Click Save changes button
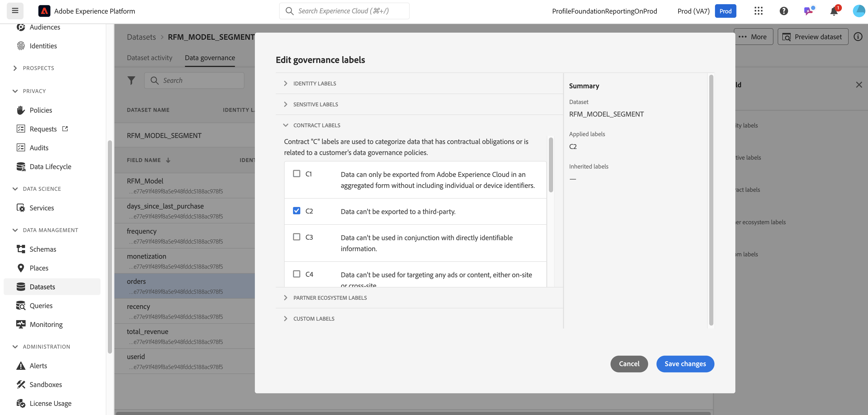 685,364
